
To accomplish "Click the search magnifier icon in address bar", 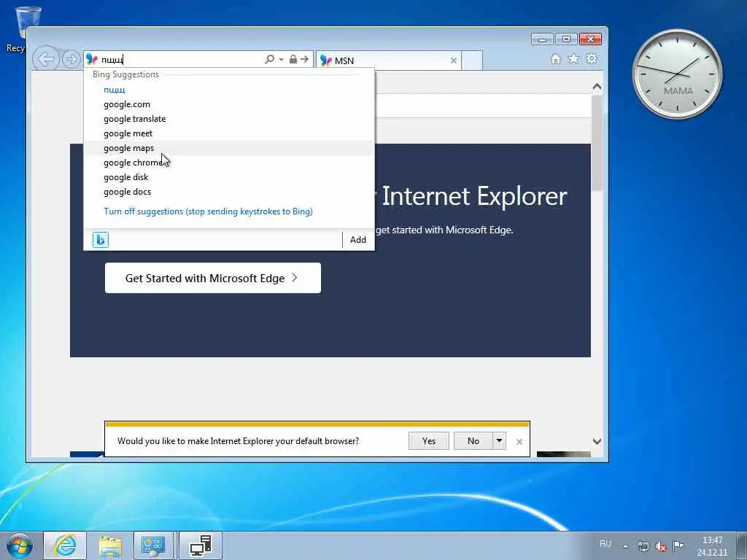I will pos(269,59).
